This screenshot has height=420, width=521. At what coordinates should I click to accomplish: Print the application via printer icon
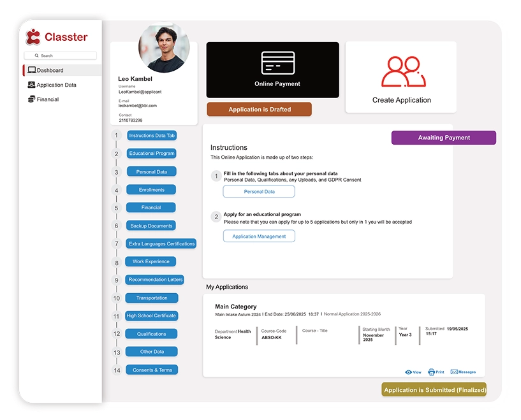[x=432, y=372]
